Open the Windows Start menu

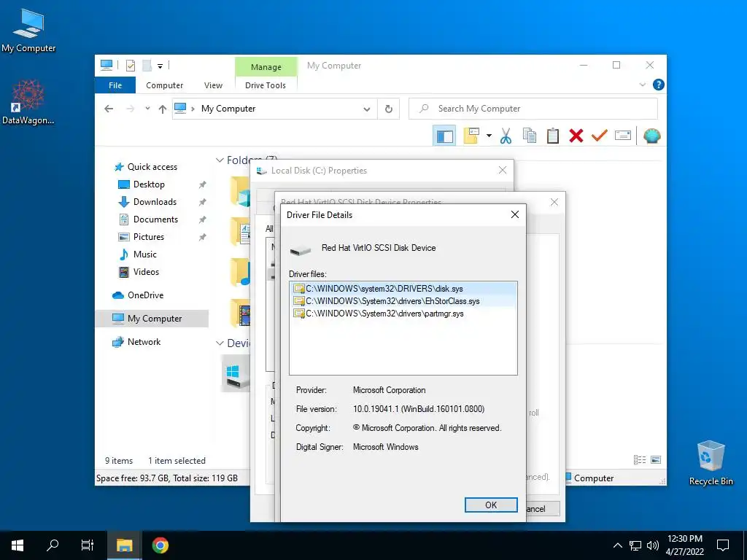click(x=18, y=545)
